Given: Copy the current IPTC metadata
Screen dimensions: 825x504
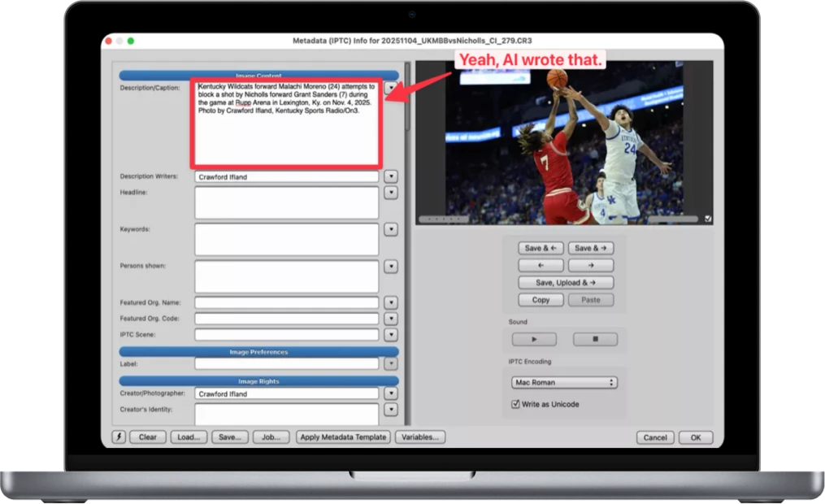Looking at the screenshot, I should click(540, 299).
